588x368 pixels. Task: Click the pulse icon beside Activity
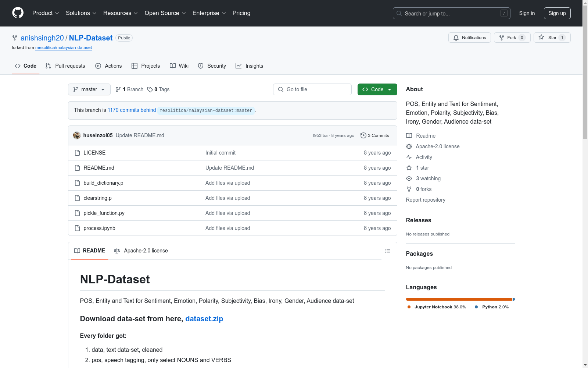point(409,157)
